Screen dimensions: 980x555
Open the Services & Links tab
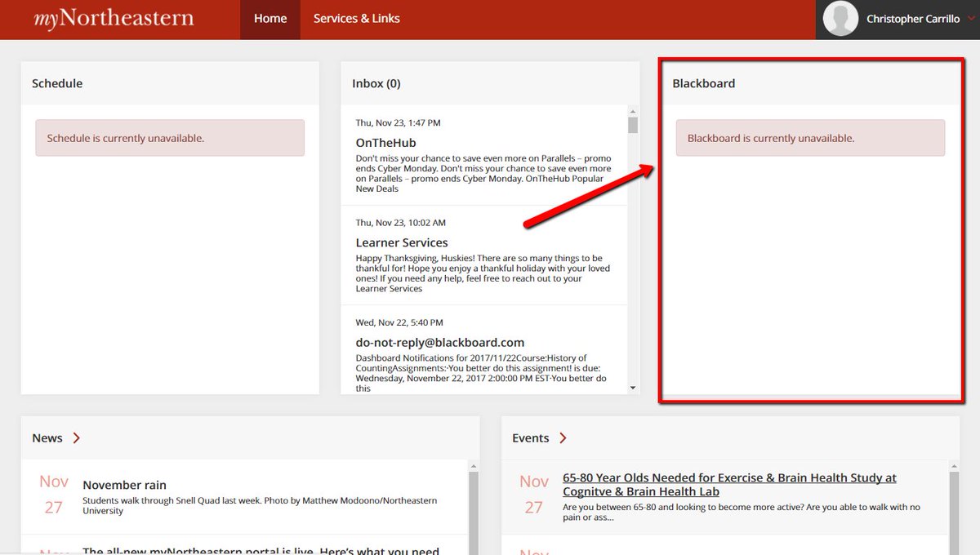coord(357,19)
